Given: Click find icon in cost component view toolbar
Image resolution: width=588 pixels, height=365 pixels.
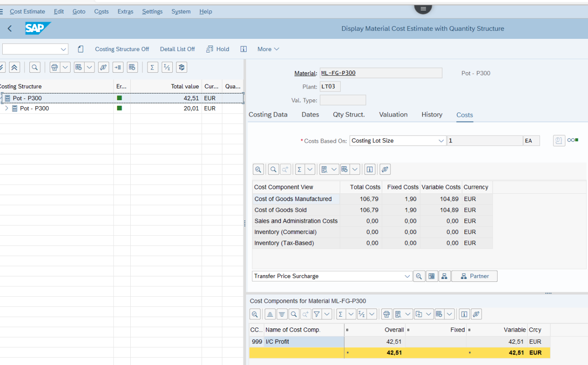Looking at the screenshot, I should 273,169.
